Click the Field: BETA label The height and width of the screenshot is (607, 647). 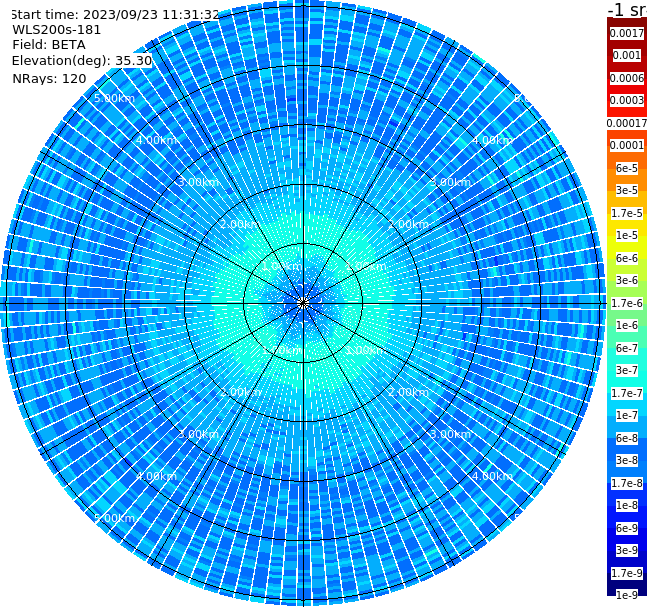click(49, 45)
